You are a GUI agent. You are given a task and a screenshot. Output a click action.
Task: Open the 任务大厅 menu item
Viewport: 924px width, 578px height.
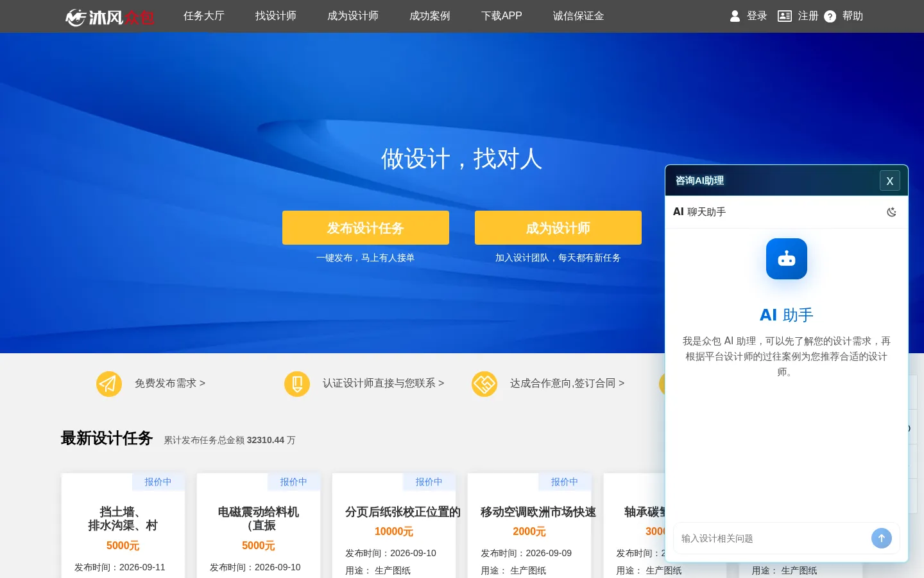(x=204, y=16)
